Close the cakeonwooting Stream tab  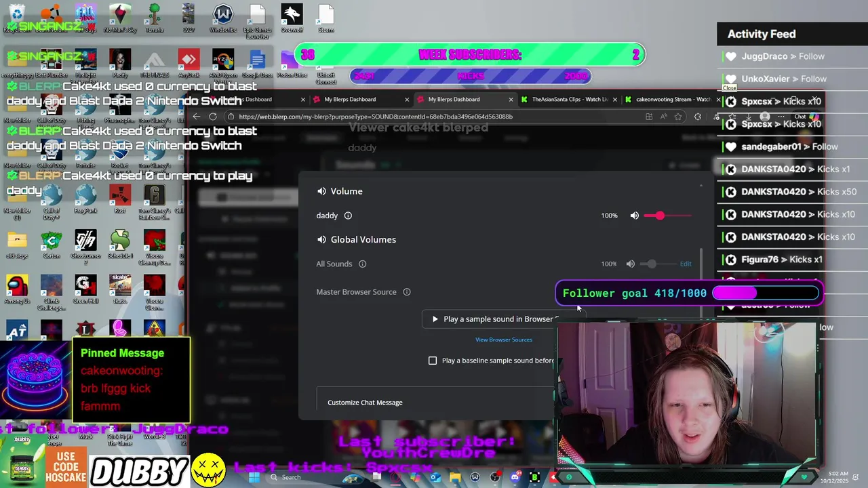point(718,100)
